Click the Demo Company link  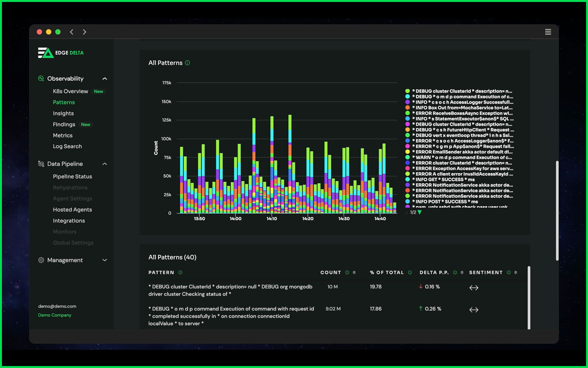(x=54, y=315)
